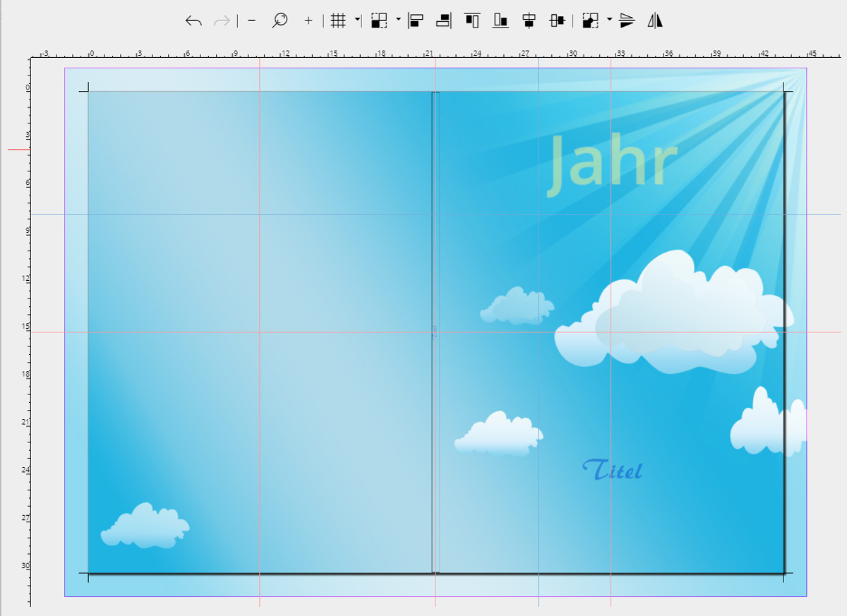Center objects horizontally with the align icon
847x616 pixels.
coord(529,21)
